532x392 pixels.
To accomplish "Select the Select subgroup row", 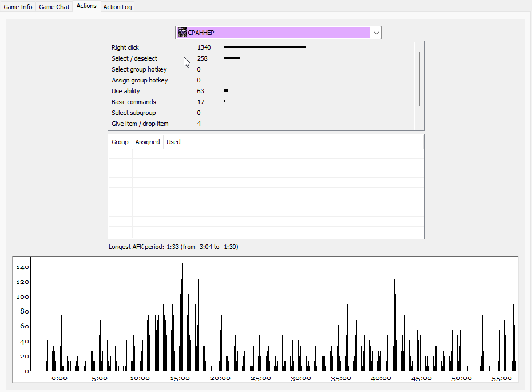I will 261,113.
